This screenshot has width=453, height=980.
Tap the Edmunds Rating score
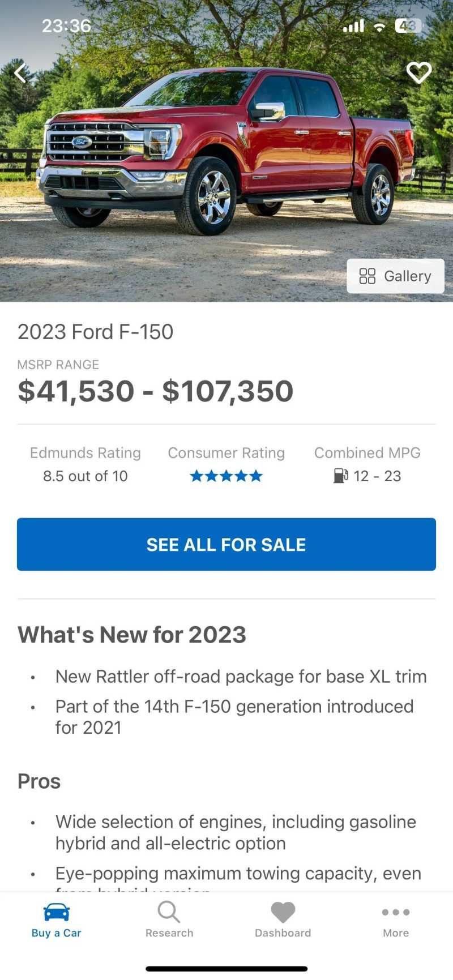pos(86,476)
